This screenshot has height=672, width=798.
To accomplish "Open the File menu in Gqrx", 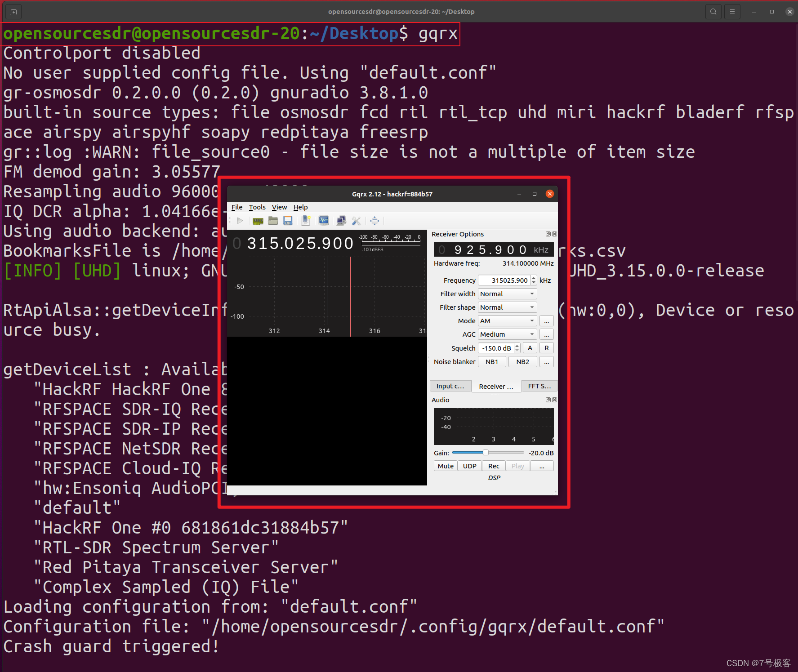I will pyautogui.click(x=237, y=207).
